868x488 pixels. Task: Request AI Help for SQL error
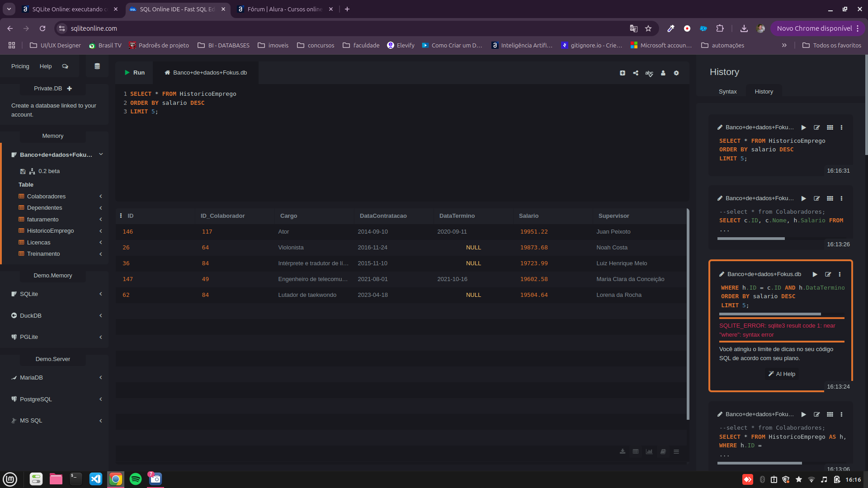(782, 374)
